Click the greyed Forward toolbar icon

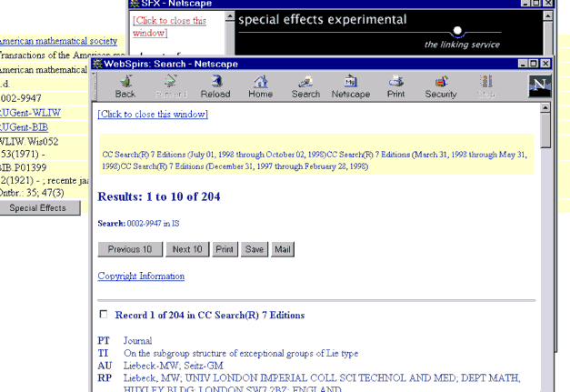(171, 86)
